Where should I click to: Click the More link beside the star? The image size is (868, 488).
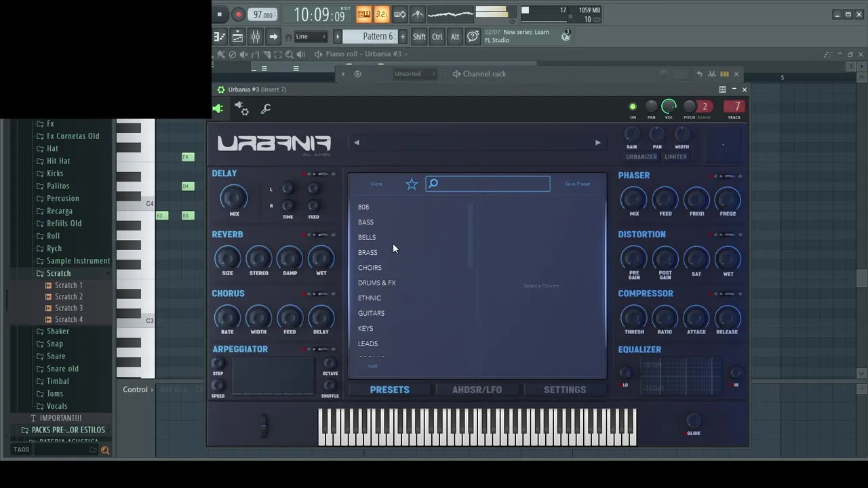click(376, 184)
